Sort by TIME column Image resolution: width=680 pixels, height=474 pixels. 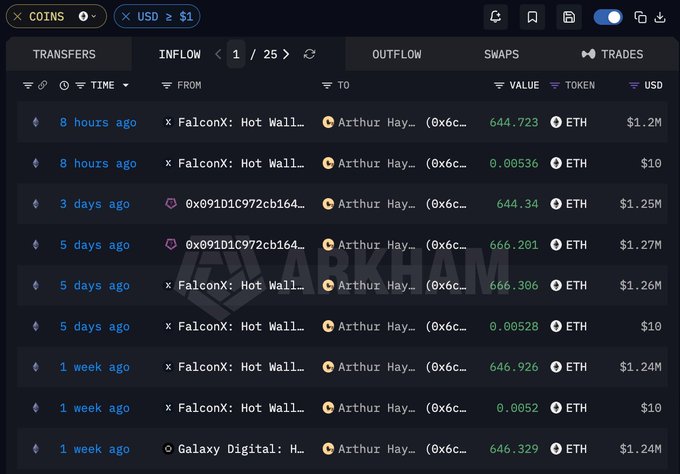102,85
